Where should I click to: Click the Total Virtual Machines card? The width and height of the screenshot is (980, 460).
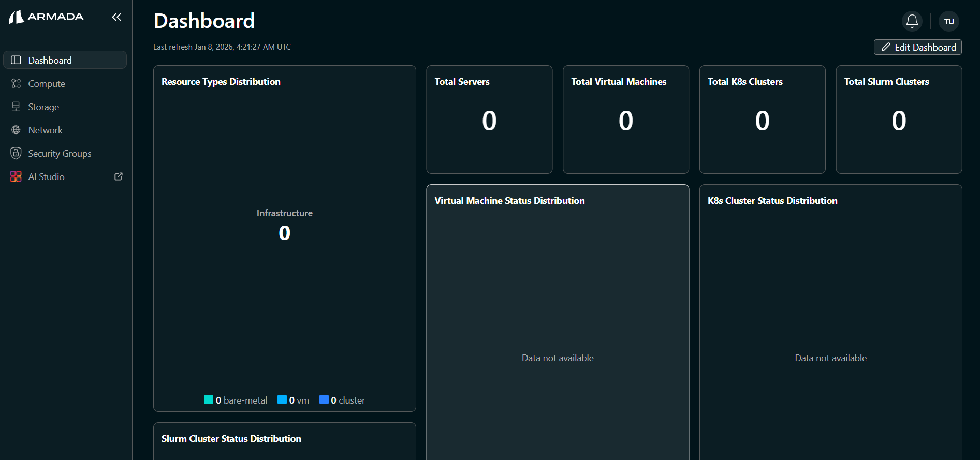pyautogui.click(x=625, y=120)
